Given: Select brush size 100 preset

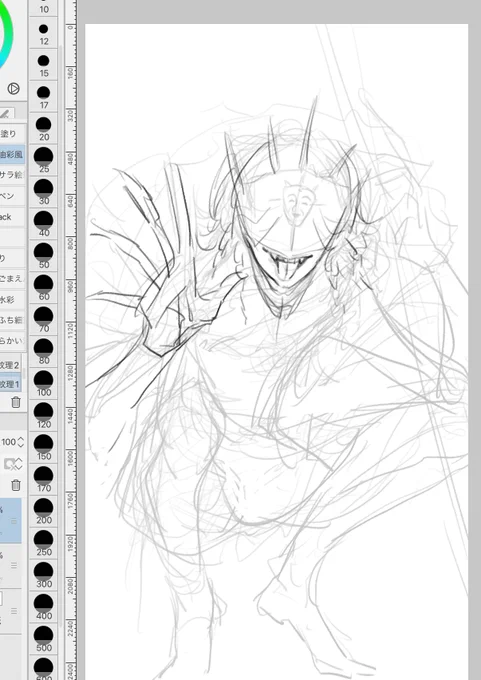Looking at the screenshot, I should 43,384.
